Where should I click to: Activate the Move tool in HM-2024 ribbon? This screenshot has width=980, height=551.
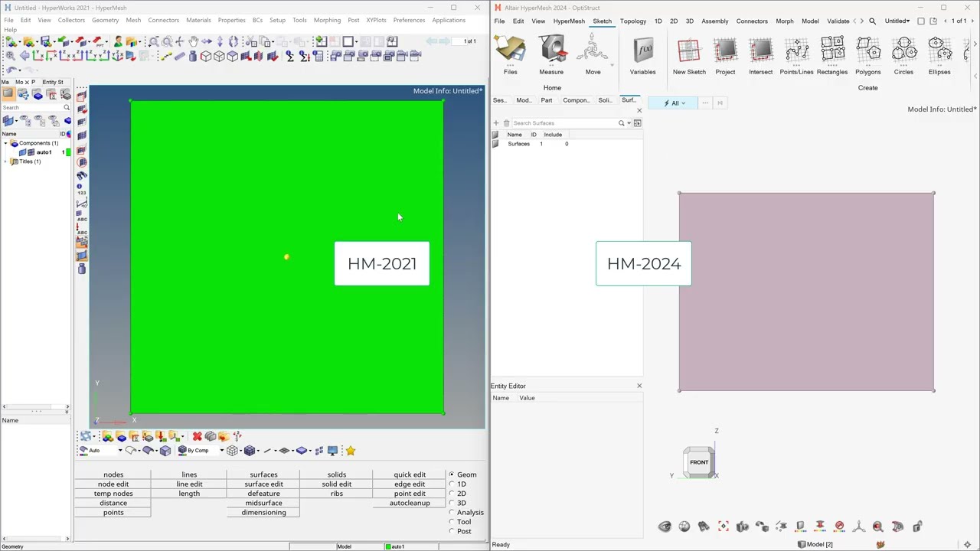click(x=593, y=55)
